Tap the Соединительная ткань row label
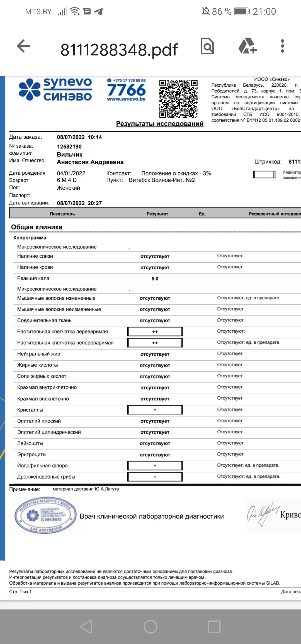 click(x=44, y=320)
